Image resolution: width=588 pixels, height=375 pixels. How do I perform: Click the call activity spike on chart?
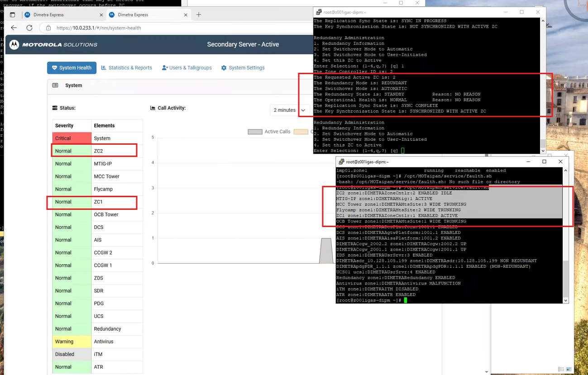tap(326, 250)
